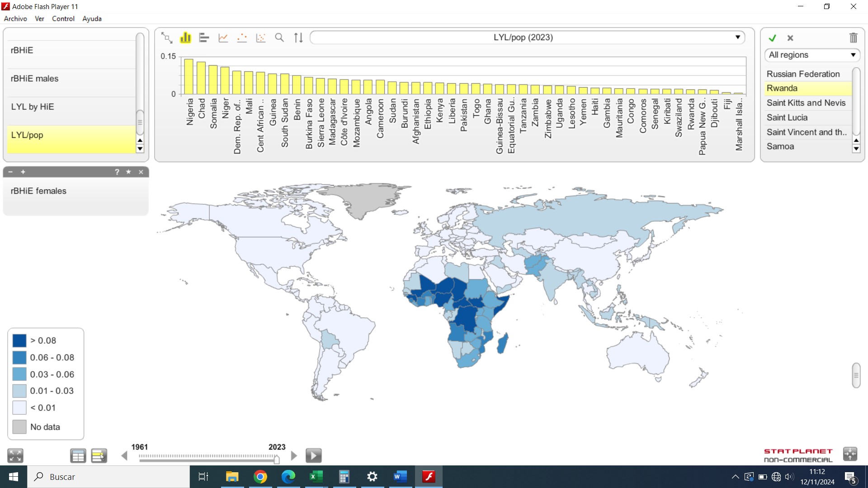This screenshot has height=488, width=868.
Task: Open the Ver menu
Action: tap(40, 19)
